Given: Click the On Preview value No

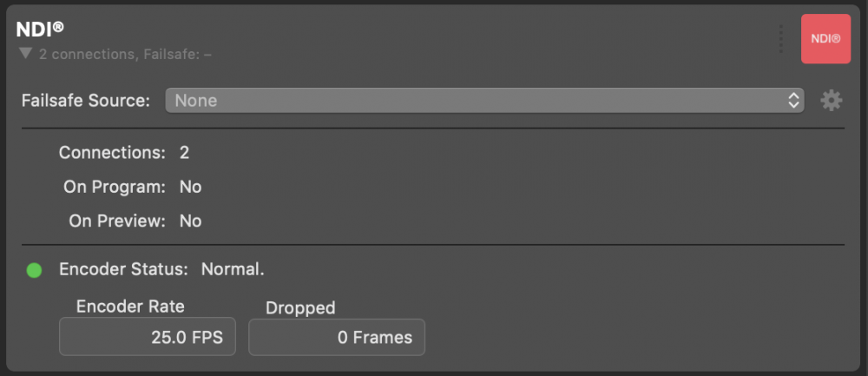Looking at the screenshot, I should 190,221.
